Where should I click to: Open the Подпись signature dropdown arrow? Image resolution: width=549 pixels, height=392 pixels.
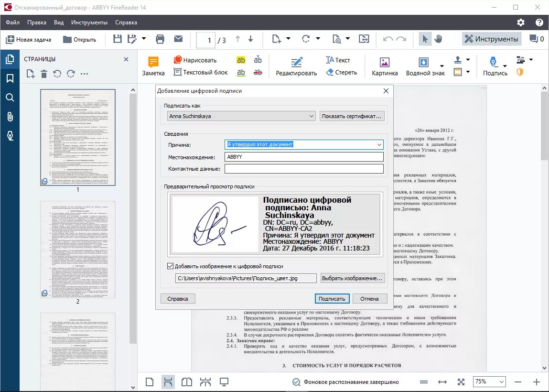click(505, 66)
